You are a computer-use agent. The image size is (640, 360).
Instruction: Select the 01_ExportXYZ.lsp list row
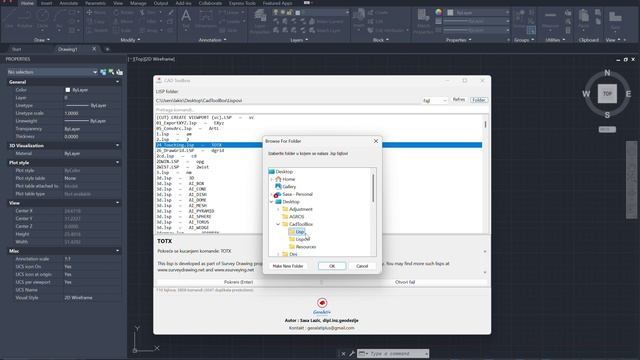318,123
